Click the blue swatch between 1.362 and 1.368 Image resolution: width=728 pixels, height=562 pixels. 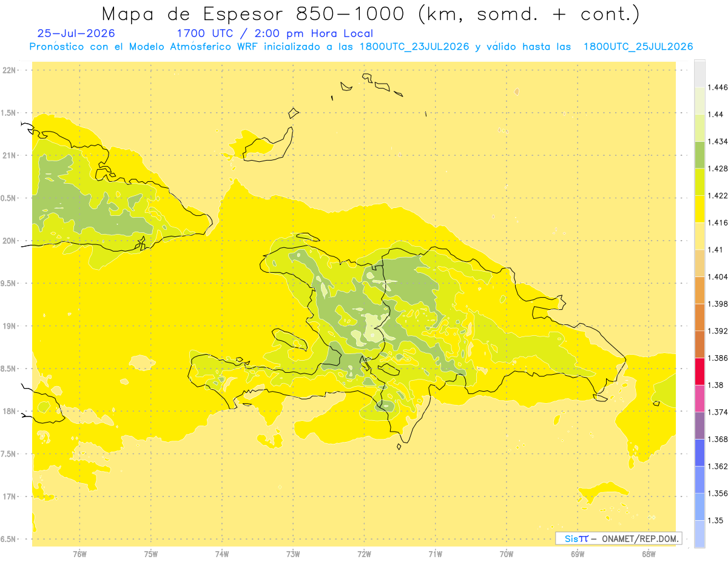click(699, 453)
